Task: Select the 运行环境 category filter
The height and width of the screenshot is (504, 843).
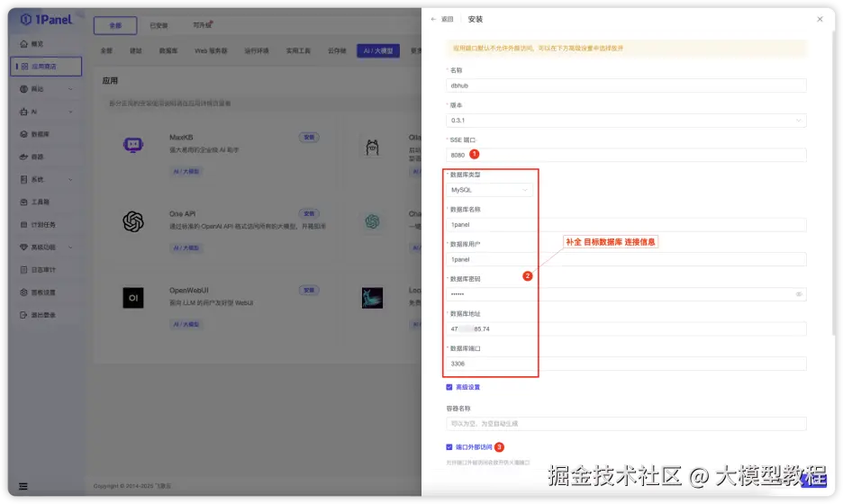Action: (x=257, y=50)
